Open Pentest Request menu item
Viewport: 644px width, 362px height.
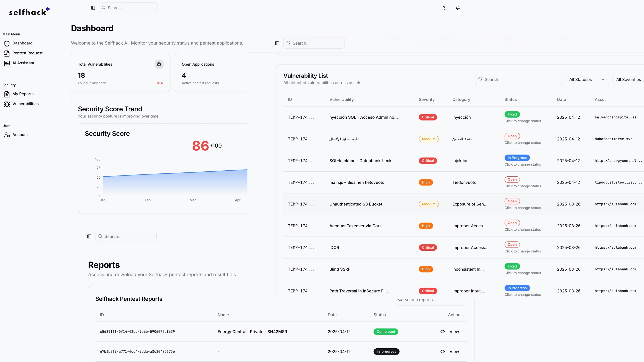[x=27, y=53]
